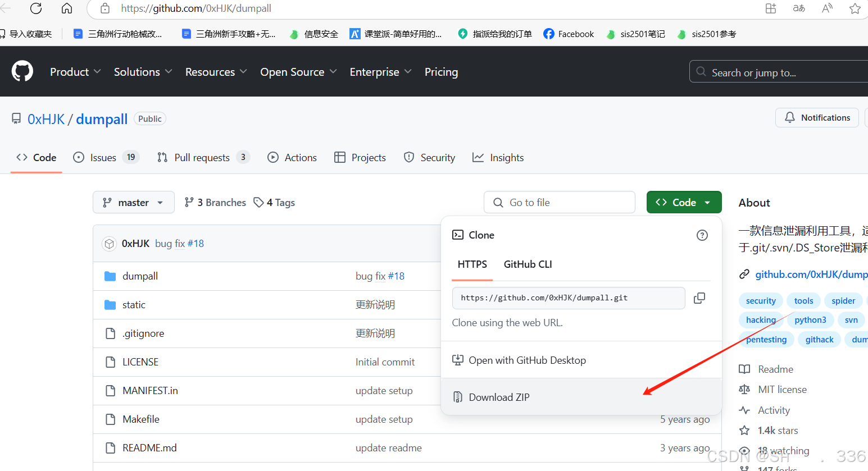
Task: Open the Projects tab
Action: (360, 158)
